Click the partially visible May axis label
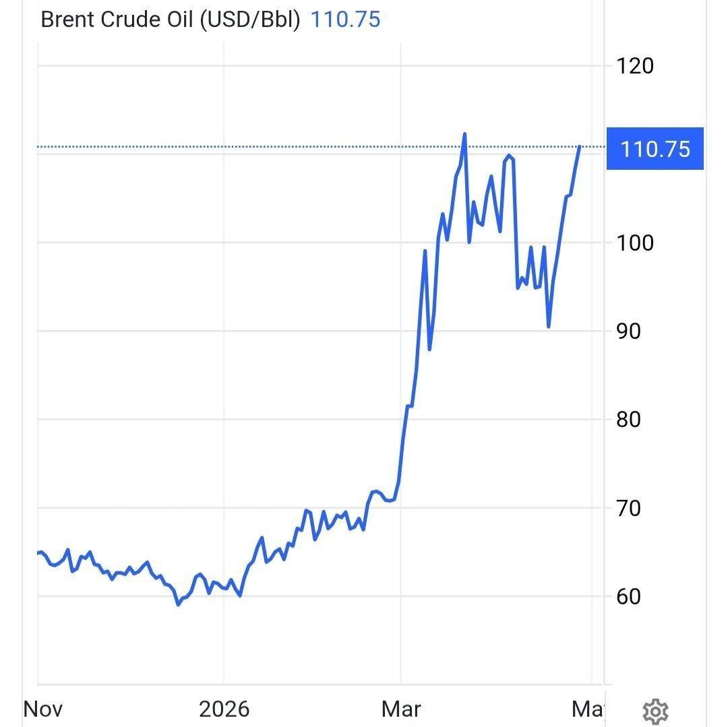The width and height of the screenshot is (728, 727). (x=587, y=709)
